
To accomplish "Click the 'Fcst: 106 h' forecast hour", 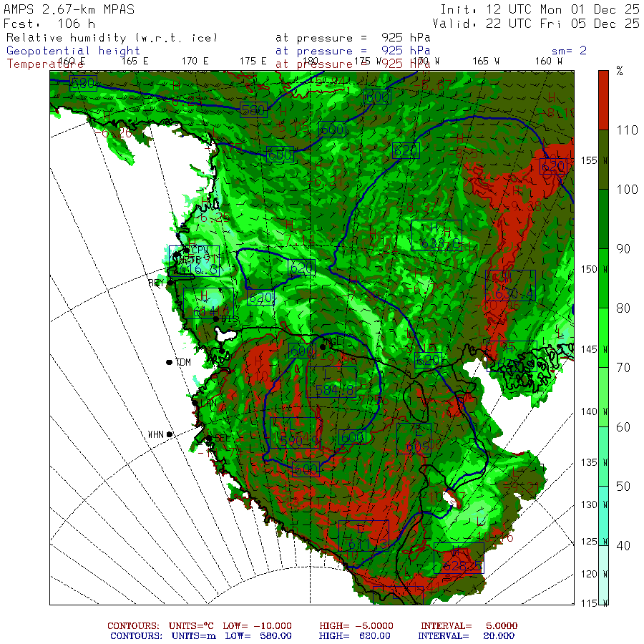I will pyautogui.click(x=49, y=24).
